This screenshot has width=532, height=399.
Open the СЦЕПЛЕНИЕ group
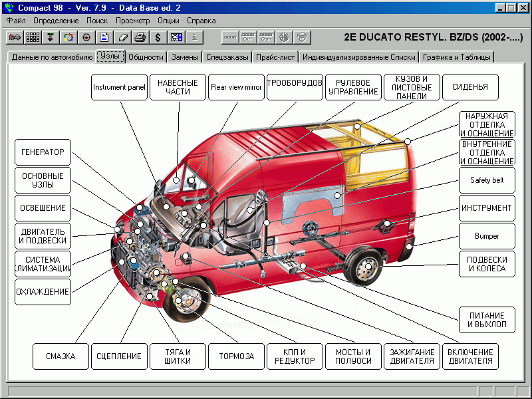pyautogui.click(x=119, y=356)
